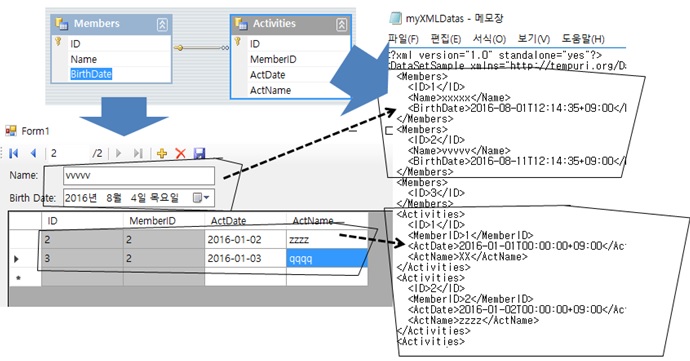Image resolution: width=690 pixels, height=361 pixels.
Task: Collapse the Members table box
Action: (162, 25)
